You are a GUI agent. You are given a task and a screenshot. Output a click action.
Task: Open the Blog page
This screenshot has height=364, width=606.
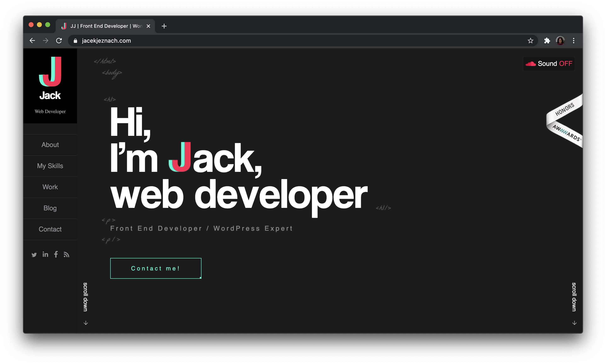[50, 208]
